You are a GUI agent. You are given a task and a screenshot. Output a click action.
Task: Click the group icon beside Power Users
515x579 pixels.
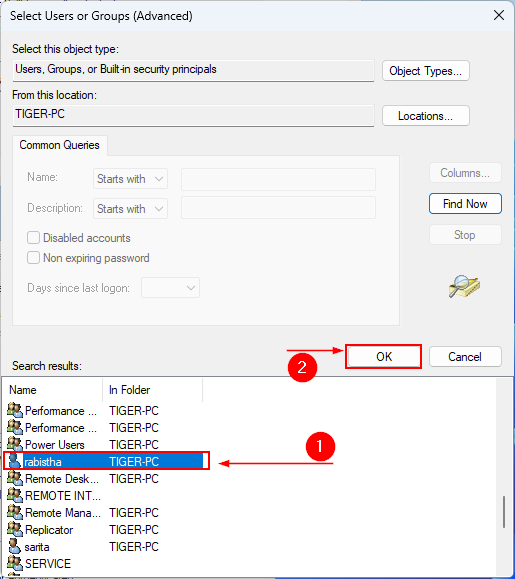(x=15, y=444)
